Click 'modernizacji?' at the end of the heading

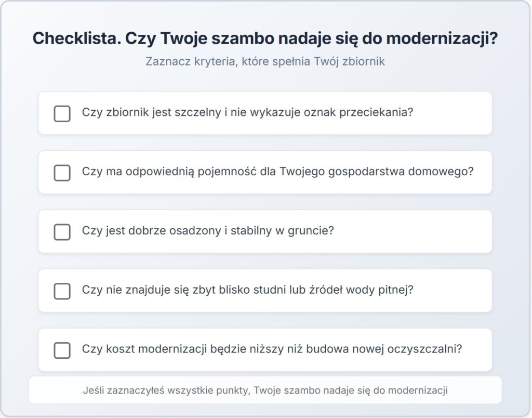(442, 38)
